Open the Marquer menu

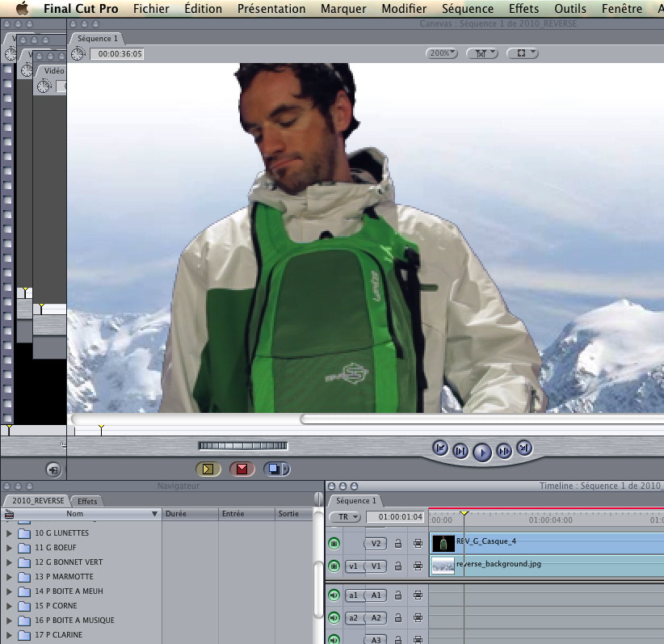pyautogui.click(x=343, y=8)
